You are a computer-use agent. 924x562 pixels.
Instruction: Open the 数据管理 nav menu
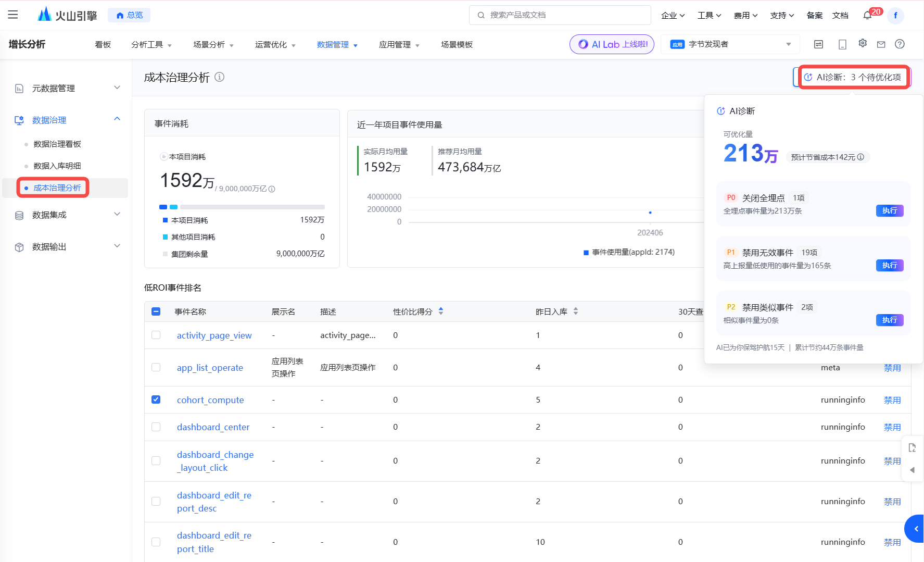coord(337,45)
